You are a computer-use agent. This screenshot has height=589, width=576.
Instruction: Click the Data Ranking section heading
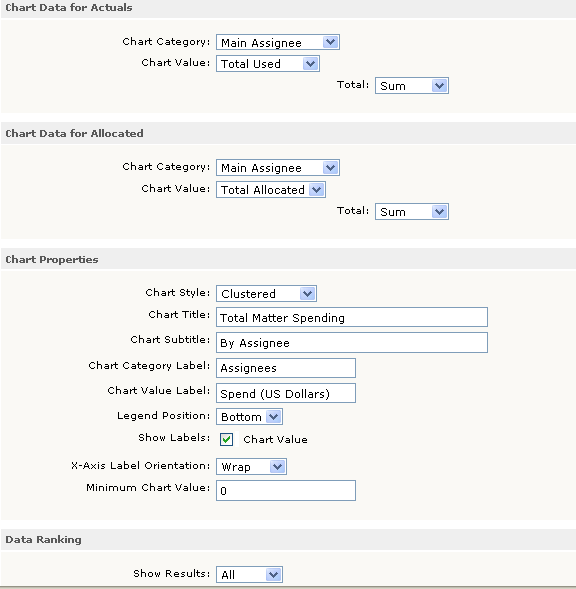[43, 539]
